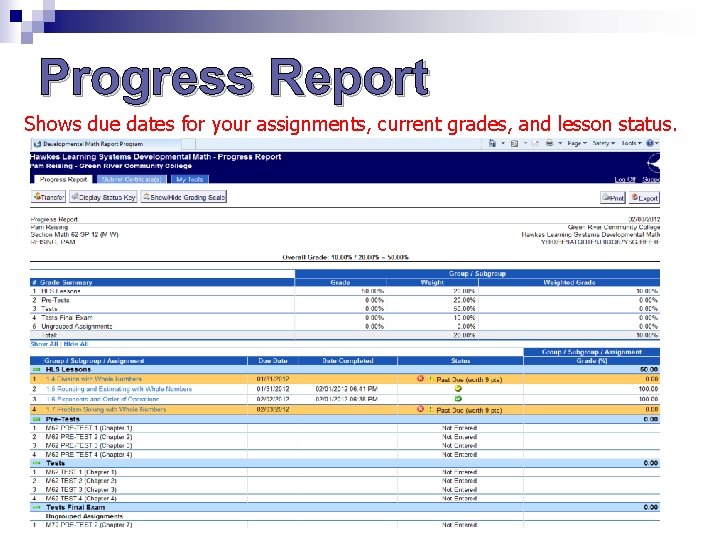The width and height of the screenshot is (720, 540).
Task: Click the status icon on lesson 1.5 row
Action: 458,389
